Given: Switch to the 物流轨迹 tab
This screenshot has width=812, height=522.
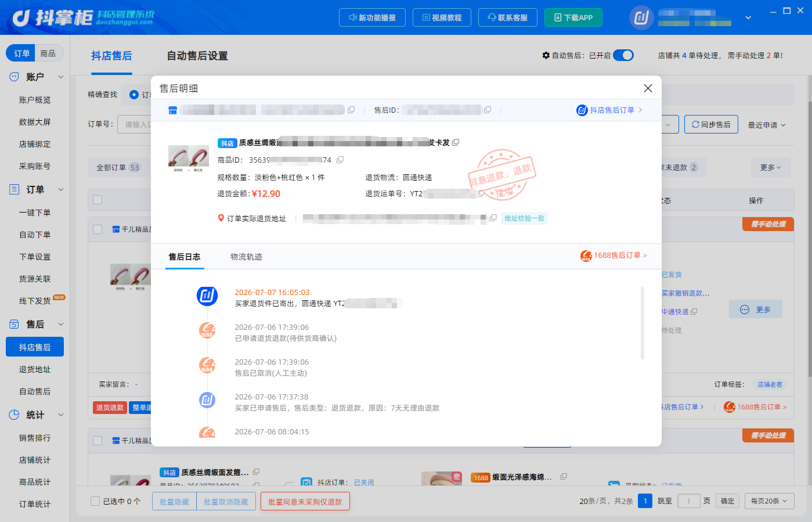Looking at the screenshot, I should point(246,257).
